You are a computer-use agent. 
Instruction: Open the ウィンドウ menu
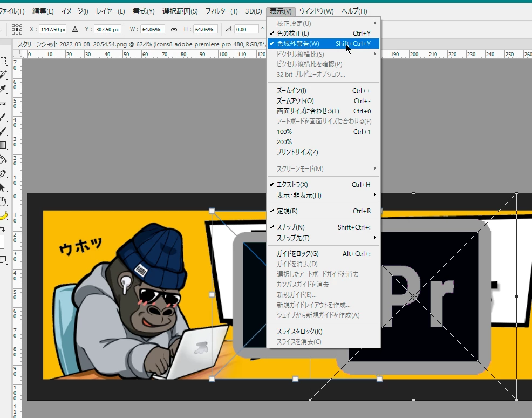(x=316, y=11)
